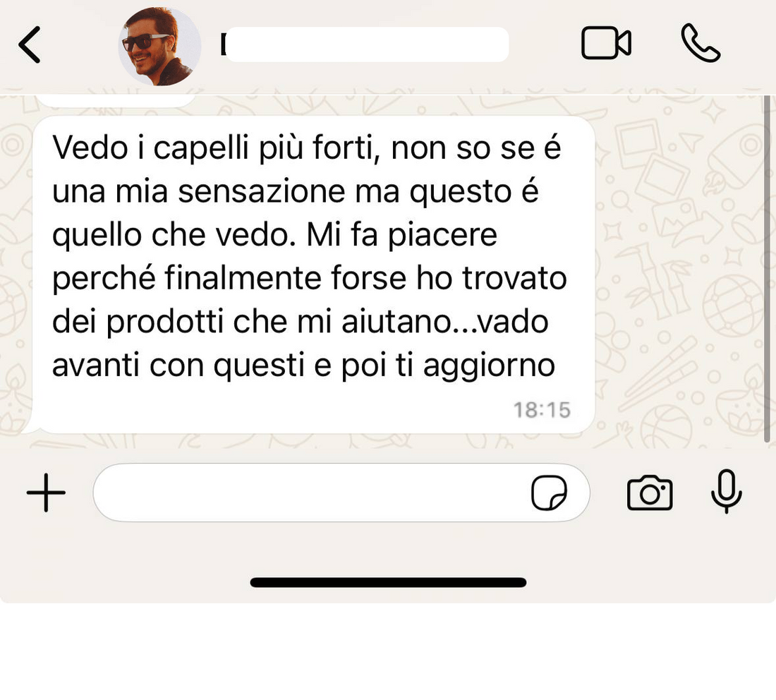Click the home indicator bar at the bottom

click(388, 582)
